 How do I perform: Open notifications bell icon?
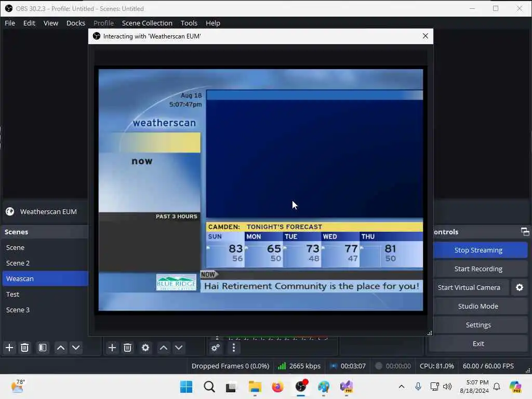497,387
